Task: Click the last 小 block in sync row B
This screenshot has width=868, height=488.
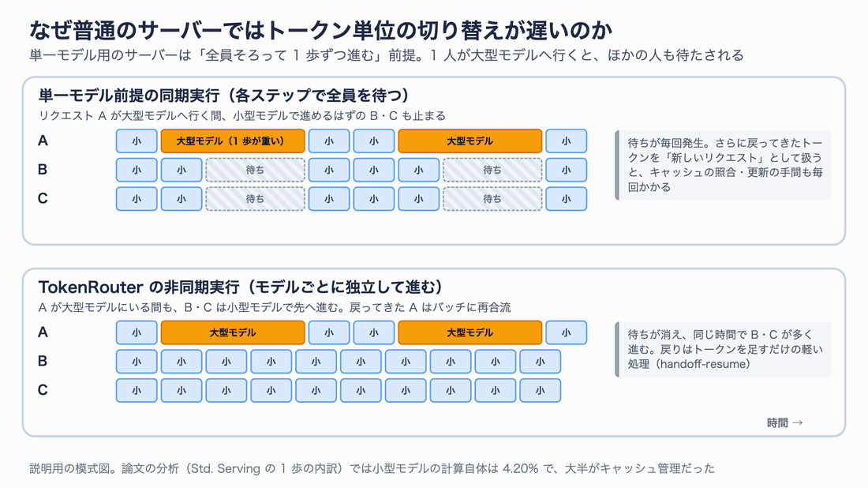Action: [567, 170]
